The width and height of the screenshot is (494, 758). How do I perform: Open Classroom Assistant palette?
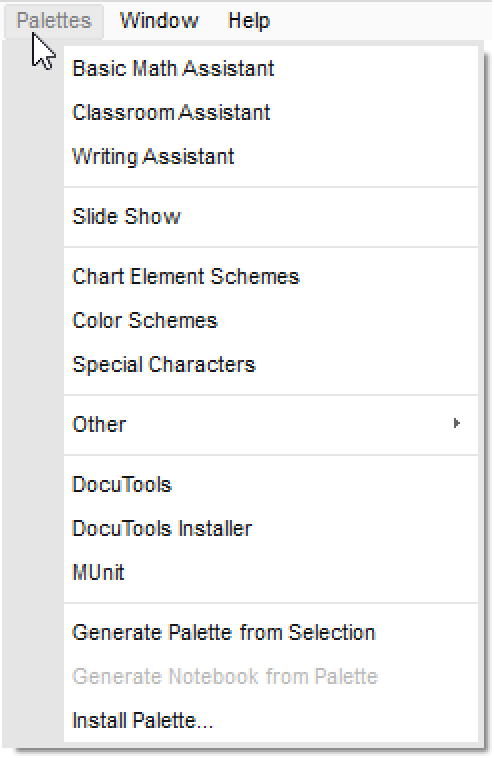tap(271, 112)
